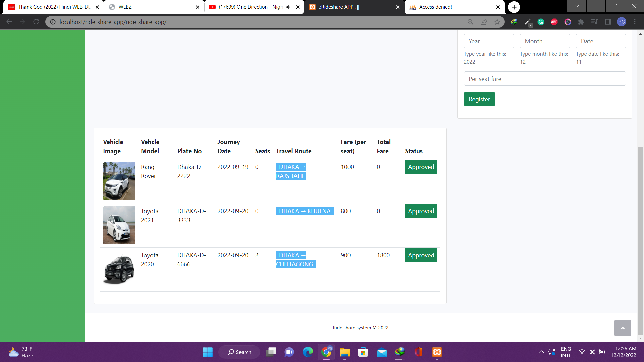
Task: Click the Register button
Action: click(x=479, y=99)
